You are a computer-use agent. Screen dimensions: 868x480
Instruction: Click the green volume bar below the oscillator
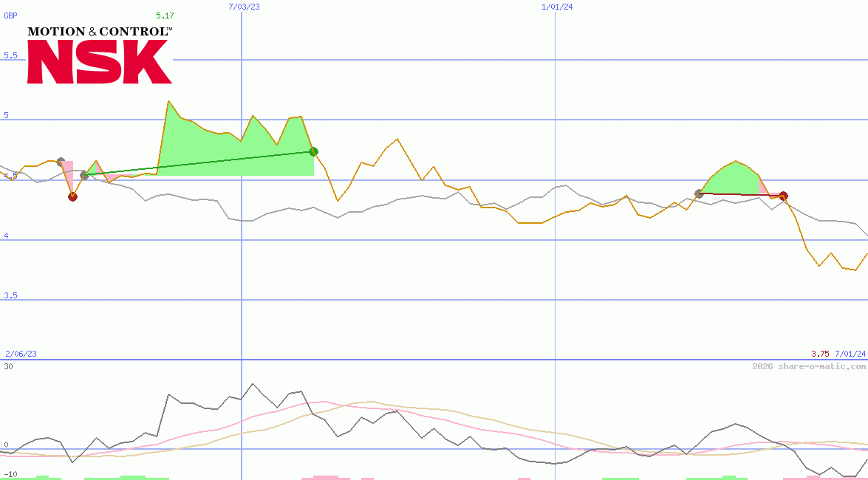[x=133, y=476]
